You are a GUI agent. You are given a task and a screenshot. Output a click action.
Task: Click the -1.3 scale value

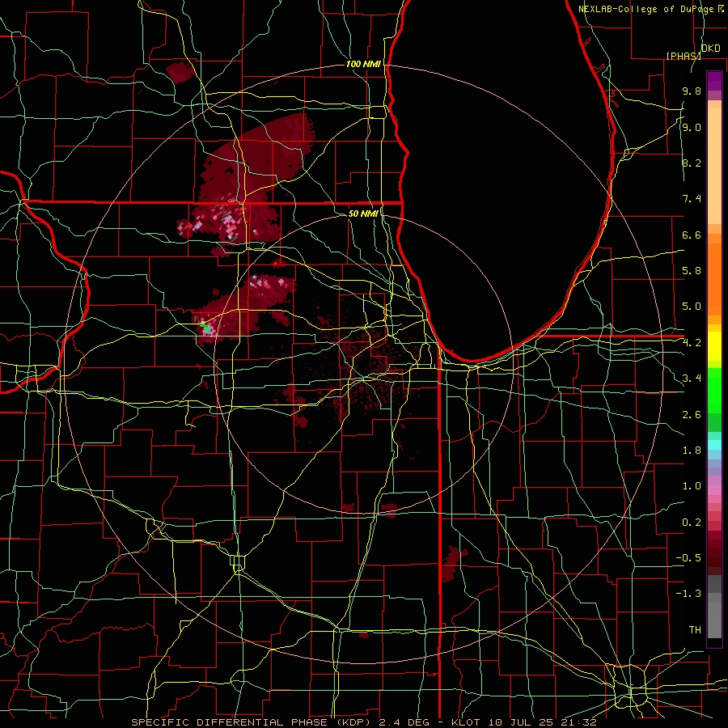point(688,594)
